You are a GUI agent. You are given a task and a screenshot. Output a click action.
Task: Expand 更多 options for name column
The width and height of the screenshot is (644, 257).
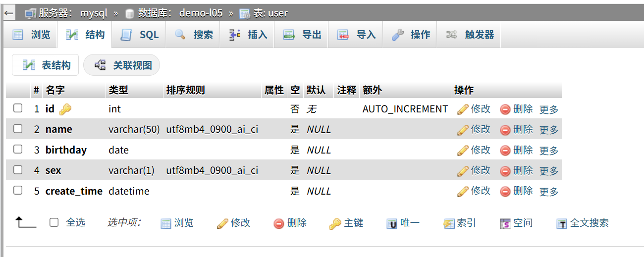click(x=549, y=130)
